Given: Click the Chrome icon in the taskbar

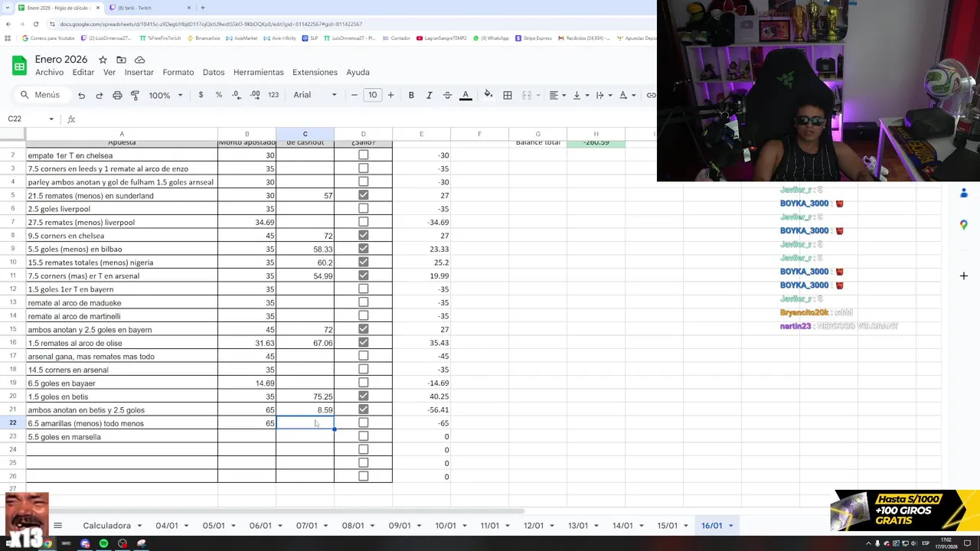Looking at the screenshot, I should coord(47,544).
